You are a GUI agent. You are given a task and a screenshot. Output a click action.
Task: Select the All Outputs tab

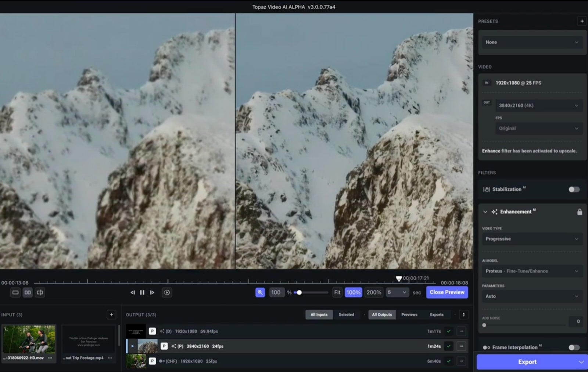pos(382,315)
